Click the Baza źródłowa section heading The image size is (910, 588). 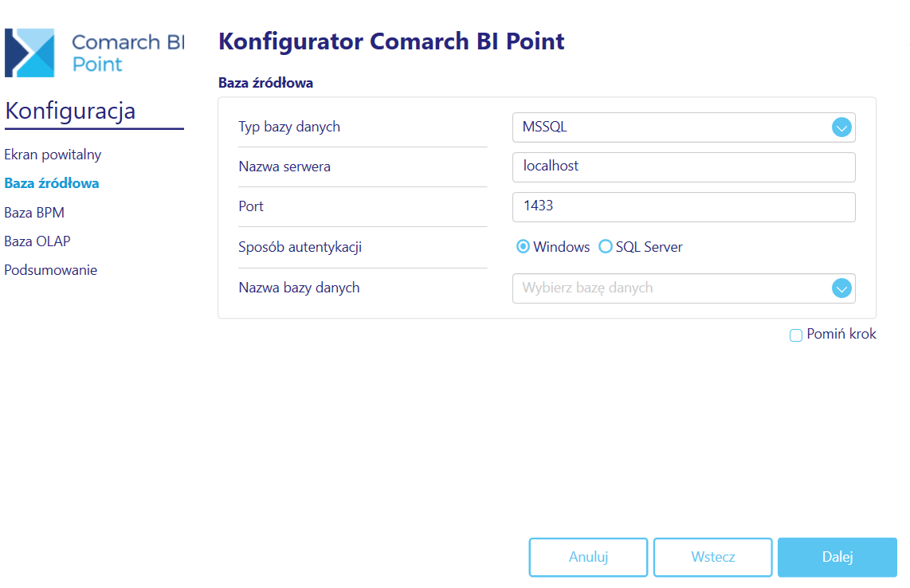266,83
